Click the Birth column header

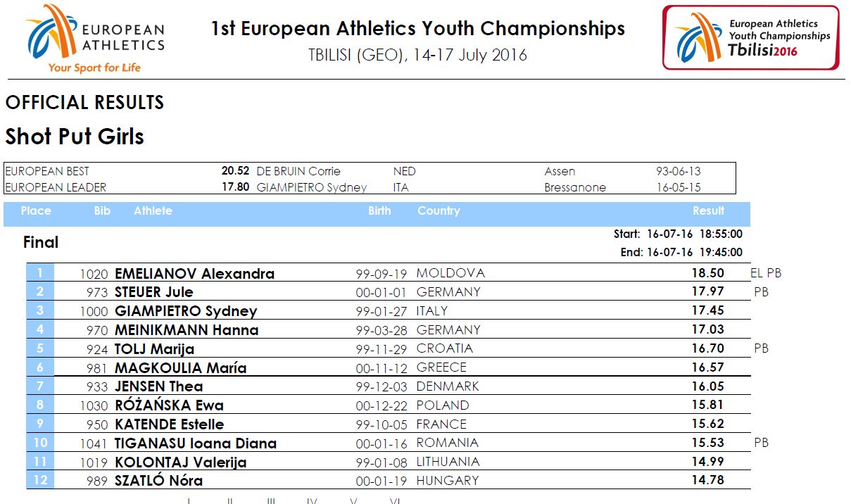click(379, 210)
